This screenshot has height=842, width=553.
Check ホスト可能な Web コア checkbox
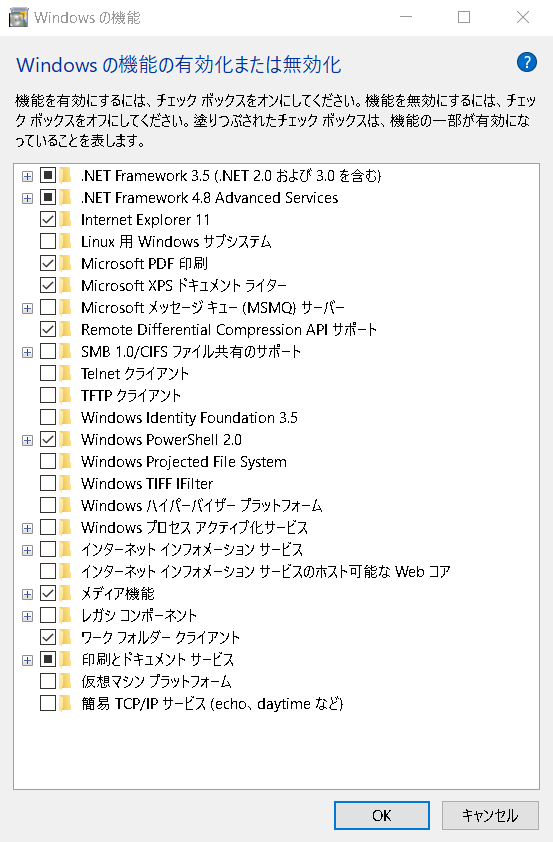[48, 571]
